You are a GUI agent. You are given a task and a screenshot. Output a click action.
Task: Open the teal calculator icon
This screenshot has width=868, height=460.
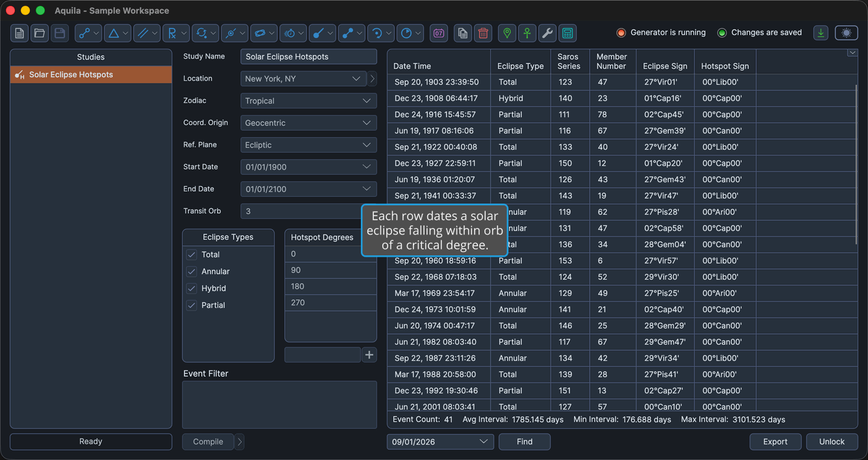(x=568, y=33)
